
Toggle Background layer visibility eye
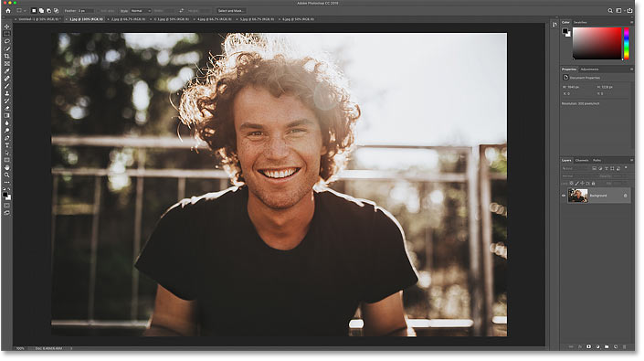564,196
